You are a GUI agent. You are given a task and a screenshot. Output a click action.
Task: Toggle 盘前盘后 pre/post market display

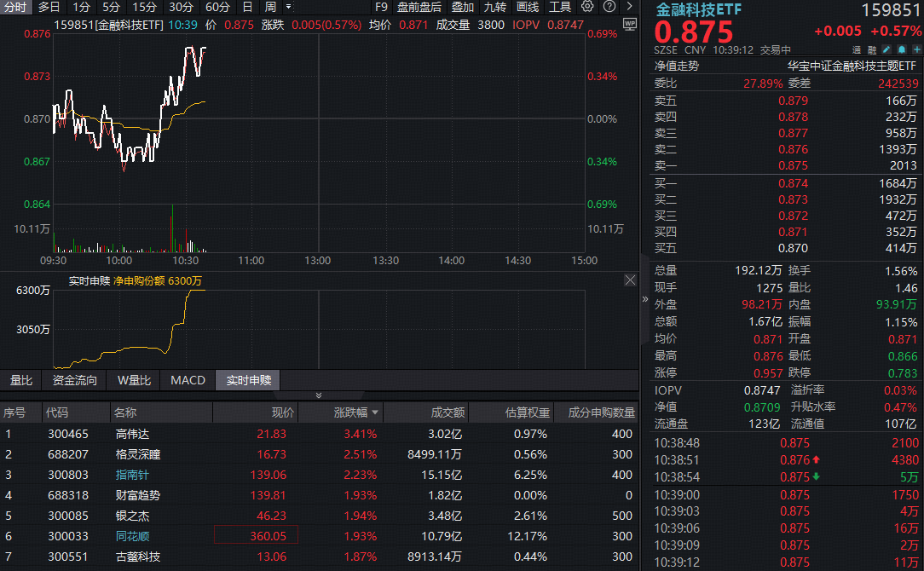tap(419, 7)
